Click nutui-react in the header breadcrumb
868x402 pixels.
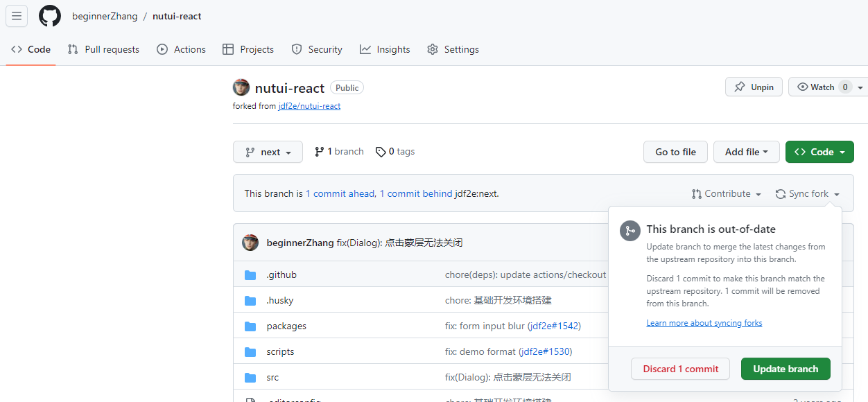point(177,16)
